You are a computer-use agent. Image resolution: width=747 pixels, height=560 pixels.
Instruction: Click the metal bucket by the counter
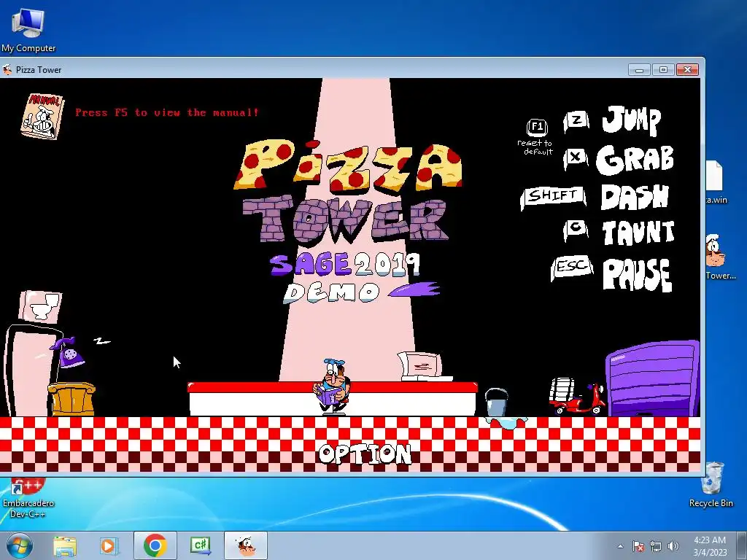pos(496,402)
